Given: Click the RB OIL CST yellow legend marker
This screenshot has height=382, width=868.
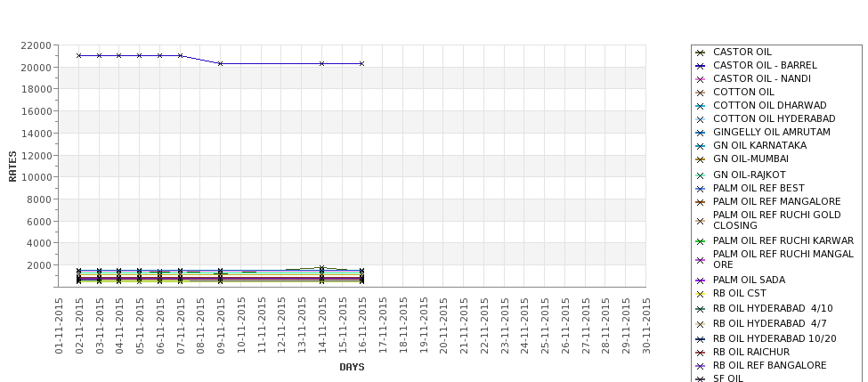Looking at the screenshot, I should click(x=701, y=294).
